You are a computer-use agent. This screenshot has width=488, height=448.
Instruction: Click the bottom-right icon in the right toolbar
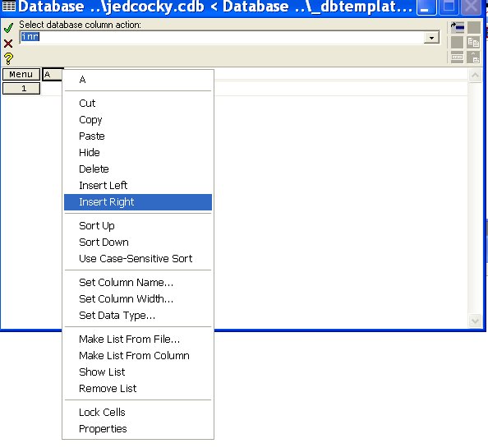pos(474,58)
